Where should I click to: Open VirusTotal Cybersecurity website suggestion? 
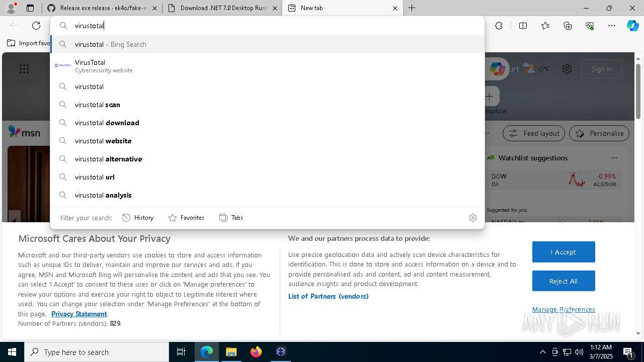(x=267, y=66)
